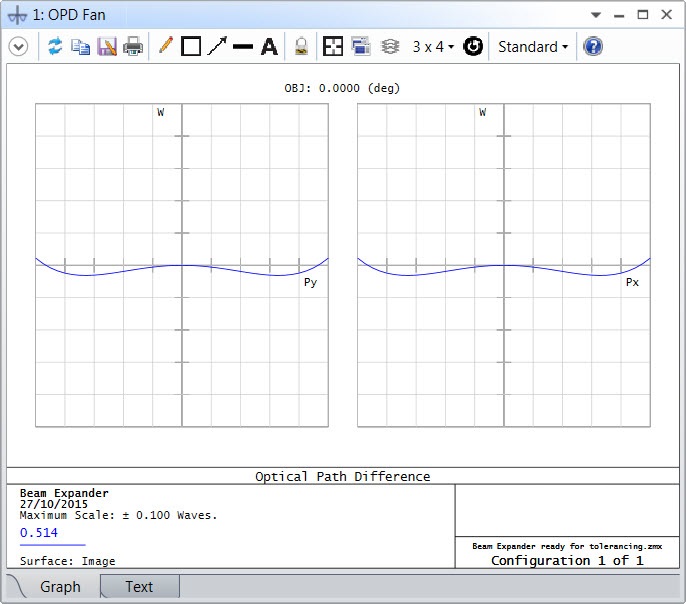Viewport: 686px width, 604px height.
Task: Switch to the Text tab
Action: 140,587
